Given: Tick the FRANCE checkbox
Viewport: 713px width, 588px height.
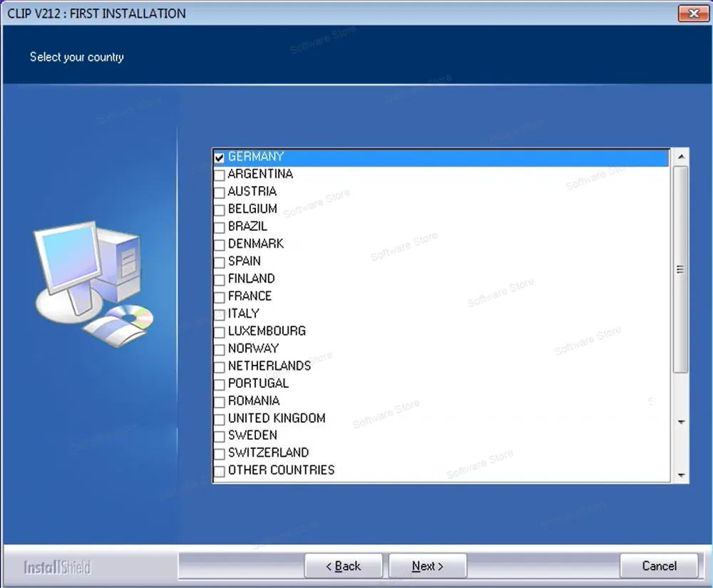Looking at the screenshot, I should coord(219,297).
